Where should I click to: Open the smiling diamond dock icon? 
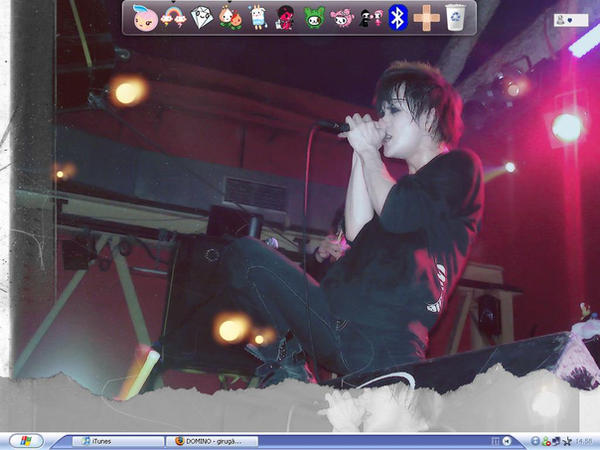(202, 18)
